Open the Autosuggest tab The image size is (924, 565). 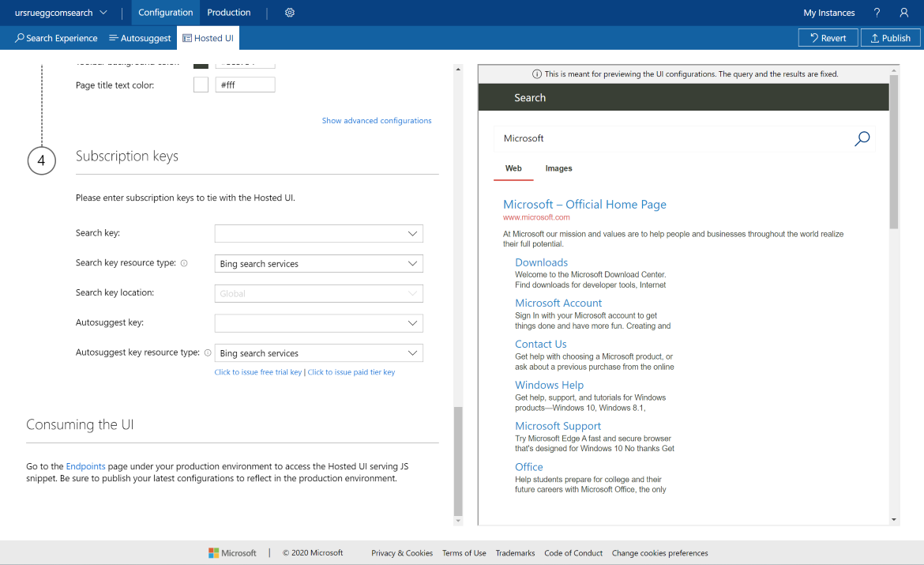(140, 38)
